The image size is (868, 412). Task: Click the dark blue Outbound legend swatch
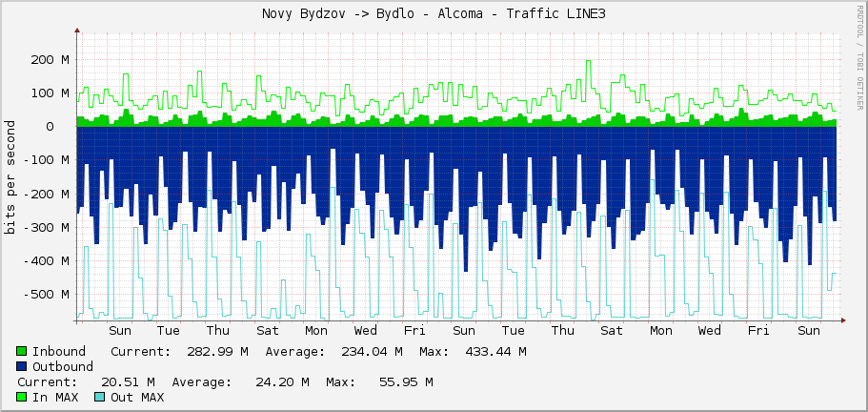tap(22, 366)
